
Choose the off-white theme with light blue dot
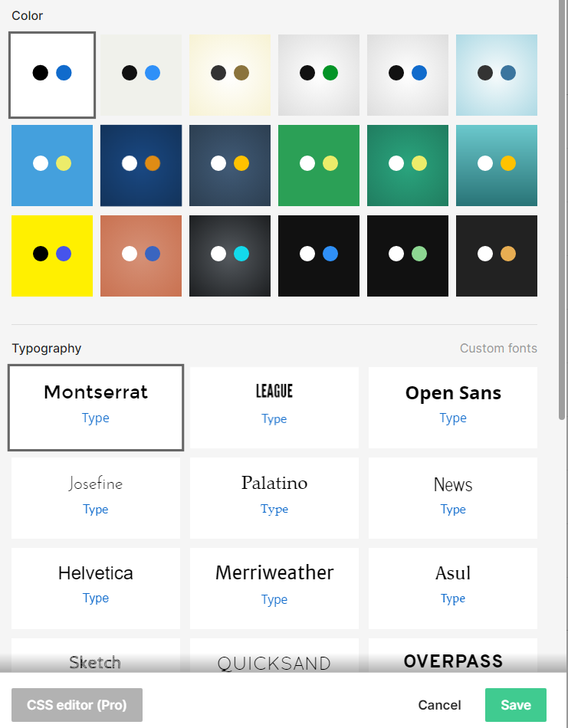point(141,75)
